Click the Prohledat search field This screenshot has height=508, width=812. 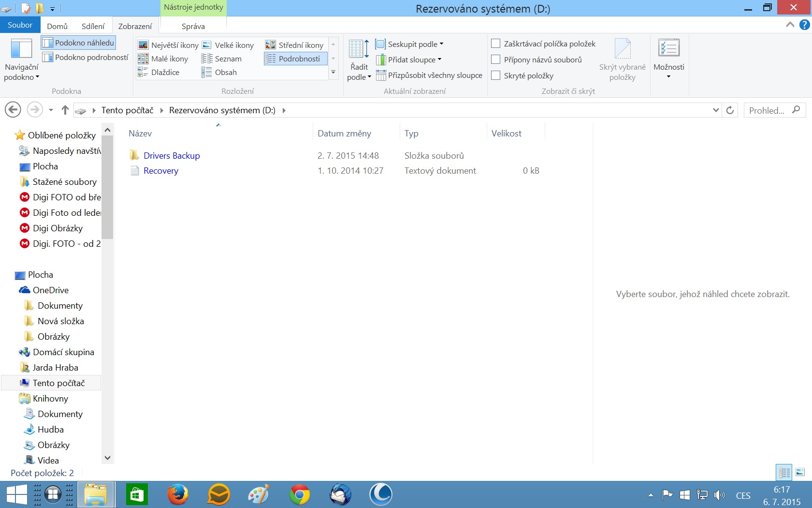click(767, 110)
